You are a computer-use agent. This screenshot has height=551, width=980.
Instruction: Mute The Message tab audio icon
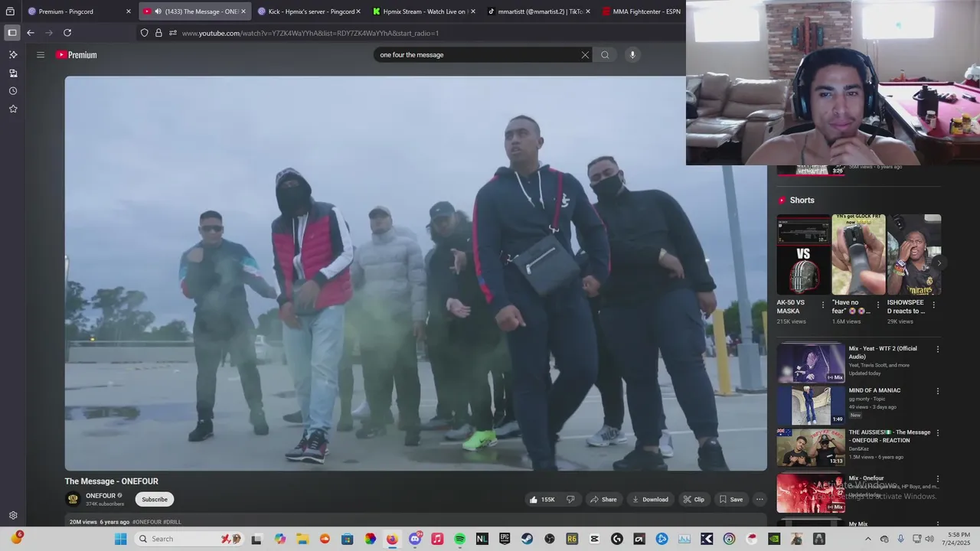[x=158, y=11]
